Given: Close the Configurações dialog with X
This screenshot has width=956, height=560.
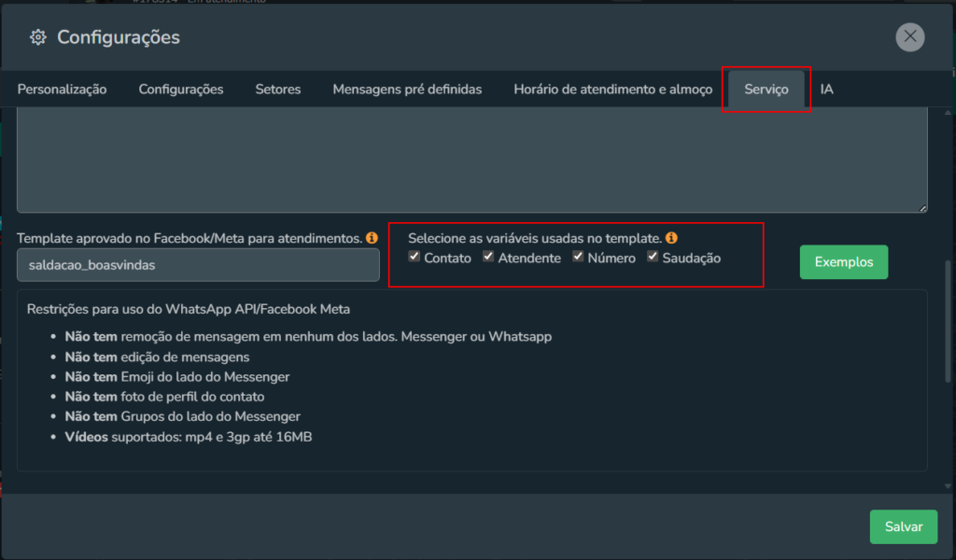Looking at the screenshot, I should pyautogui.click(x=909, y=36).
